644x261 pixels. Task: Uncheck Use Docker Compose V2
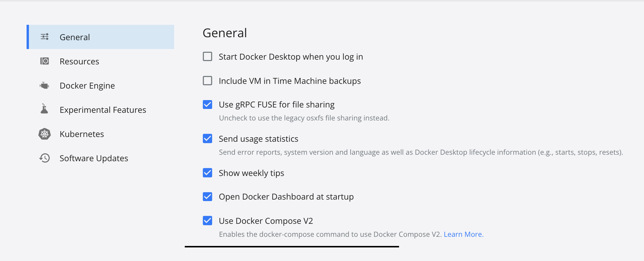tap(207, 221)
